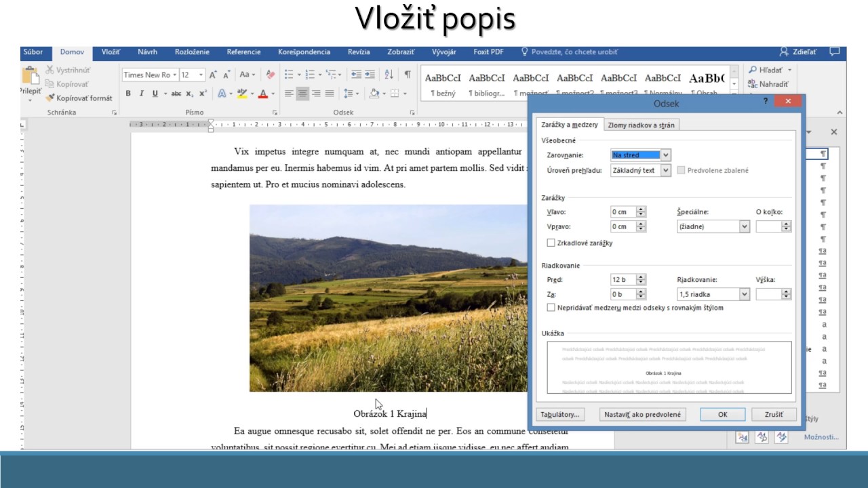
Task: Clear all formatting eraser icon
Action: (x=271, y=75)
